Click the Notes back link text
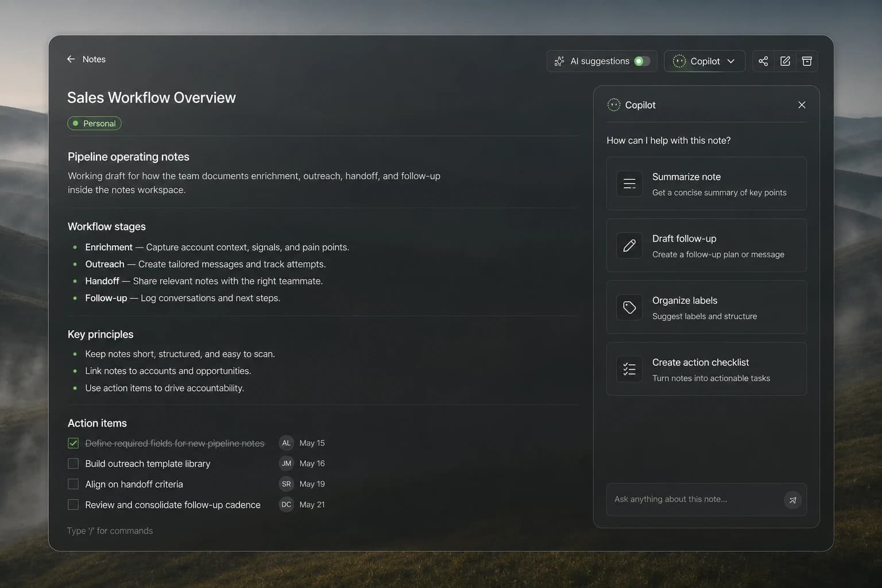Viewport: 882px width, 588px height. pos(94,59)
